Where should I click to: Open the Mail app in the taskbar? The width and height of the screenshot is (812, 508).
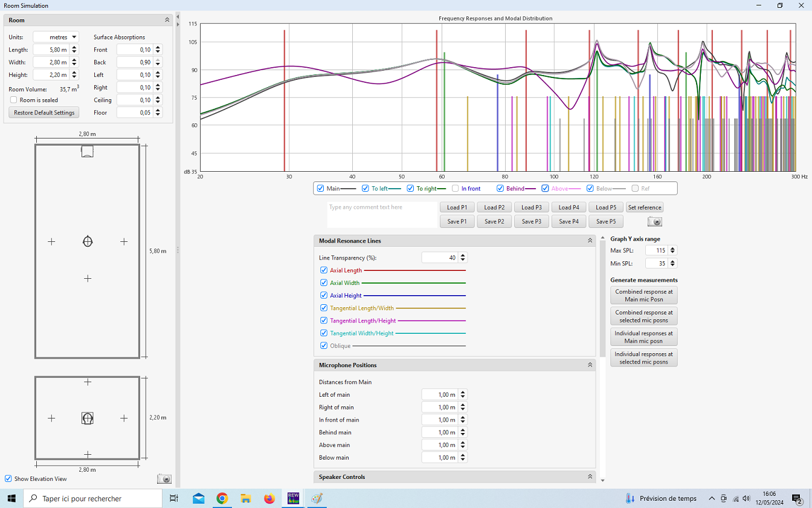[199, 498]
